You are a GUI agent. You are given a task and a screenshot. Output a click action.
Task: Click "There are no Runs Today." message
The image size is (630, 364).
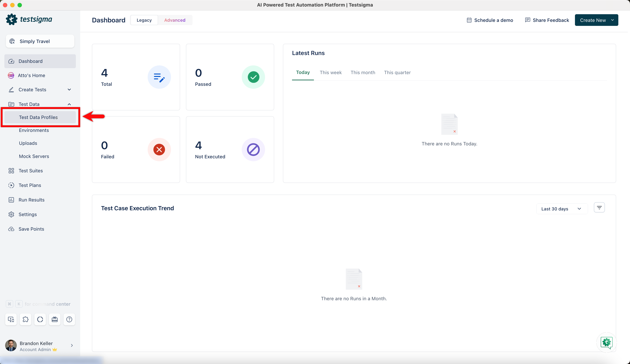point(449,144)
